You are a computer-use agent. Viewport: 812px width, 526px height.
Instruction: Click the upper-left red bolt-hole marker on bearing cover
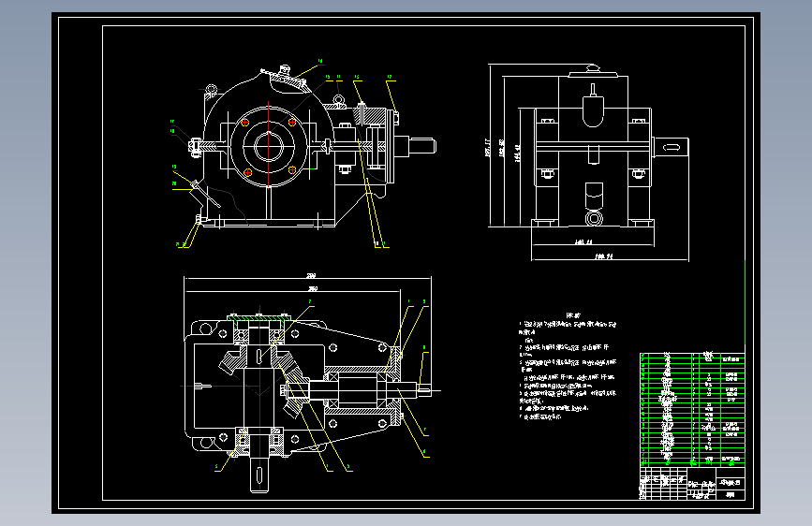click(245, 123)
